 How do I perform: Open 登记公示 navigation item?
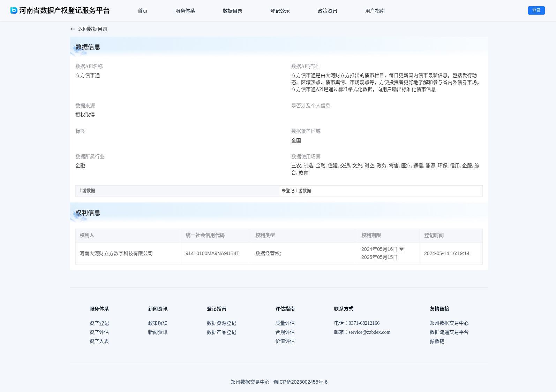coord(280,11)
